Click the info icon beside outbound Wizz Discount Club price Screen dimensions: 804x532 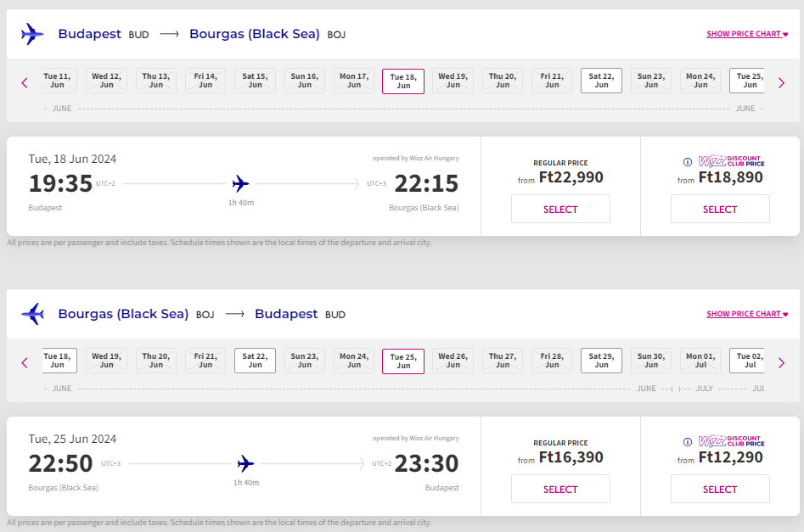click(x=688, y=162)
